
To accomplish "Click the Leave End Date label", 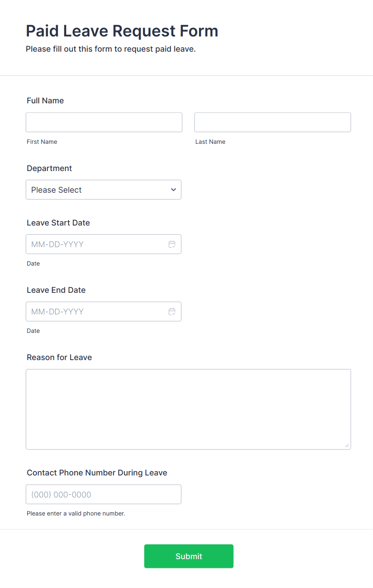I will point(56,290).
